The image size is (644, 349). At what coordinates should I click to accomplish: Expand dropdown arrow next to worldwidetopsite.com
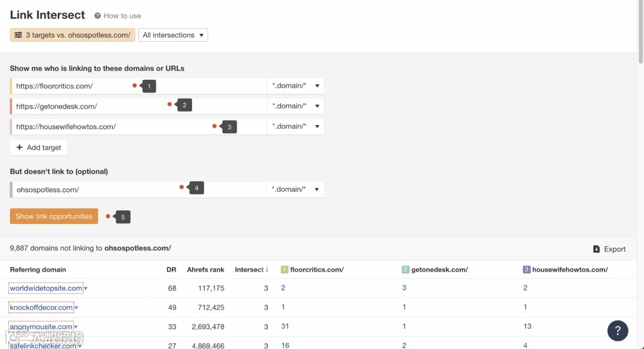pyautogui.click(x=85, y=288)
